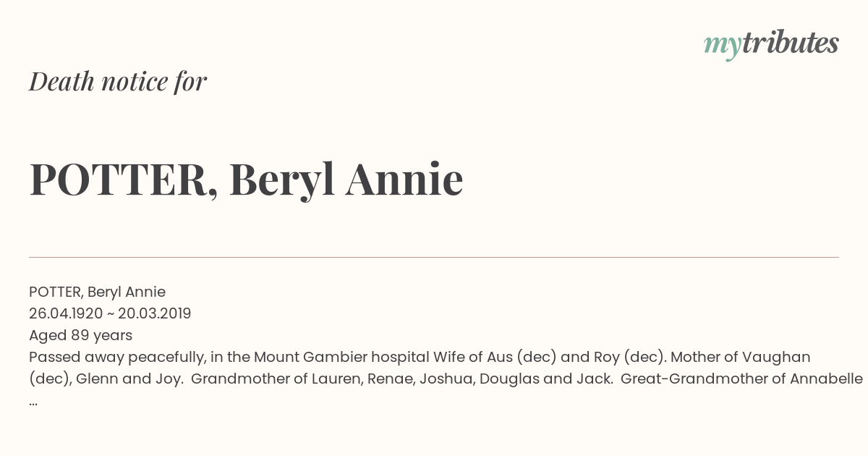Click the 26.04.1920 ~ 20.03.2019 dates line
868x456 pixels.
tap(110, 313)
